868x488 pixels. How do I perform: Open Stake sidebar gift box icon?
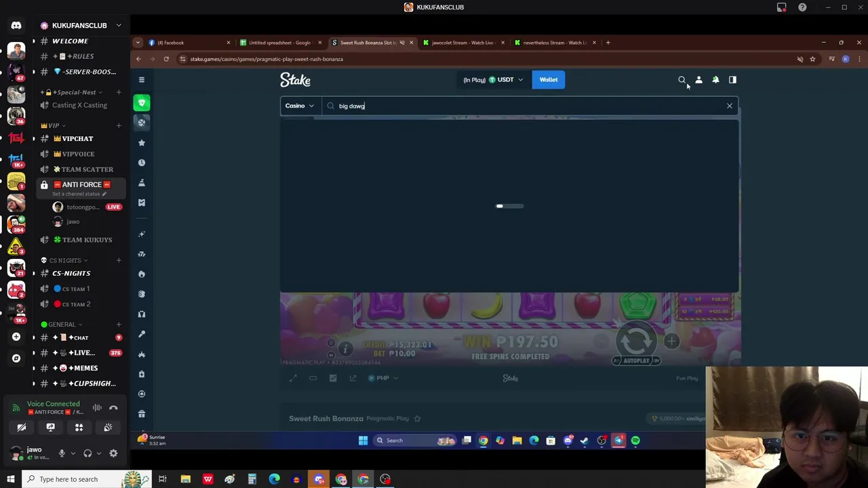tap(142, 414)
